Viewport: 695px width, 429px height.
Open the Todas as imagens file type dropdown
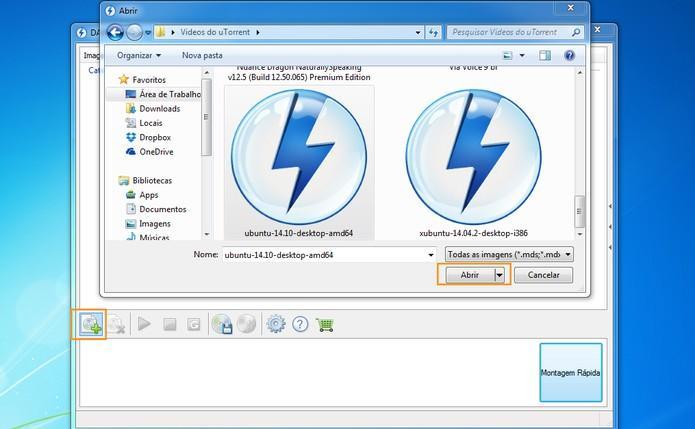509,254
